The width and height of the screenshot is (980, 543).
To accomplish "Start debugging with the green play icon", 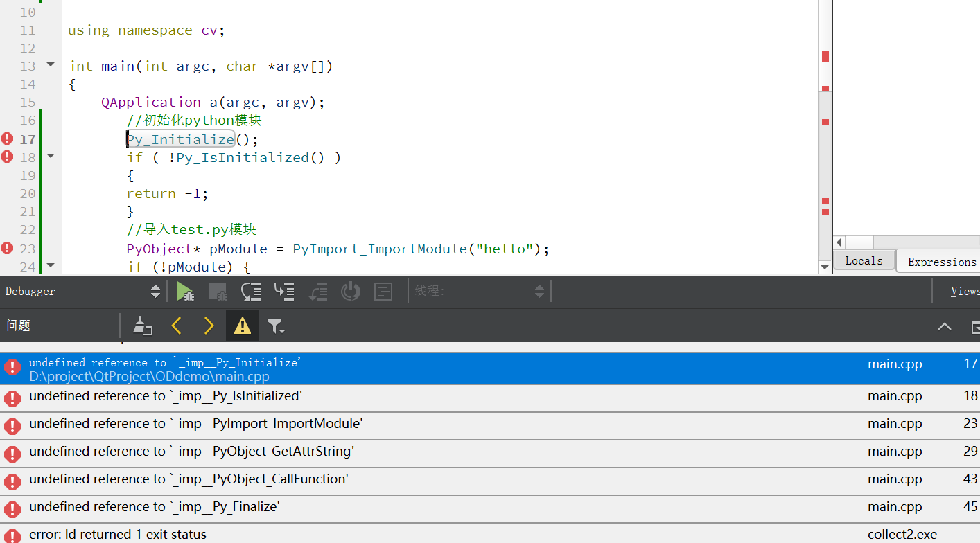I will pos(185,292).
